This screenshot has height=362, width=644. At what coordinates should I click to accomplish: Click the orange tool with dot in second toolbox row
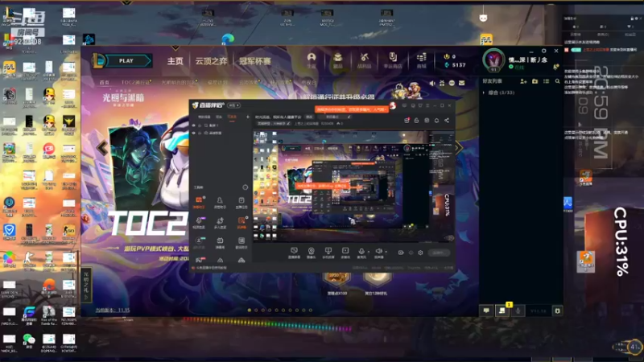[242, 222]
